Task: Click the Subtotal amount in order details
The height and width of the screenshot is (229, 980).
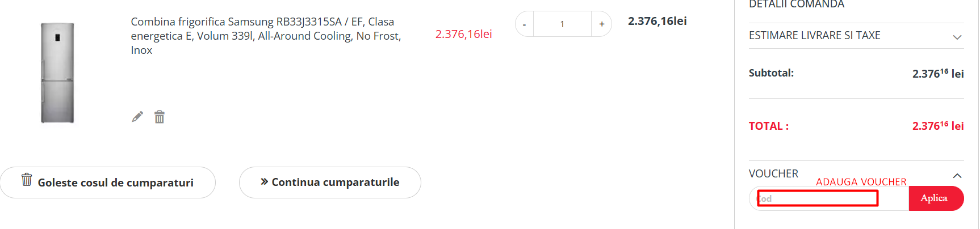Action: coord(937,74)
